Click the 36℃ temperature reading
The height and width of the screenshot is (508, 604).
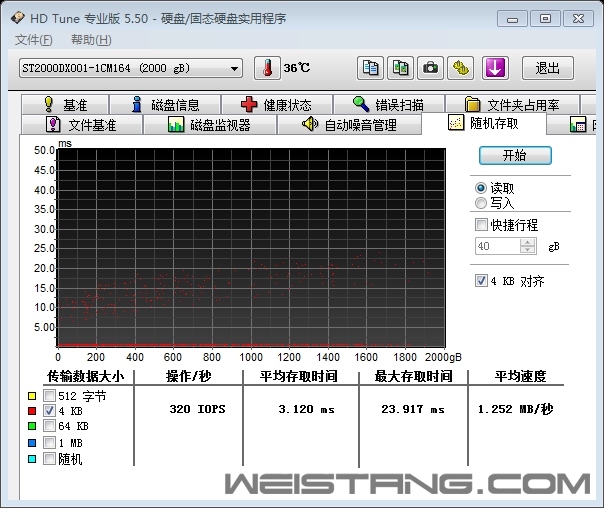pos(297,68)
